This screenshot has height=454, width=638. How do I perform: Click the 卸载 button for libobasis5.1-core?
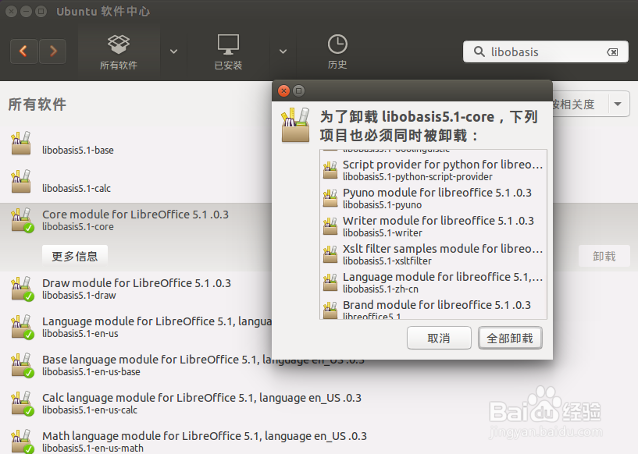click(x=604, y=256)
